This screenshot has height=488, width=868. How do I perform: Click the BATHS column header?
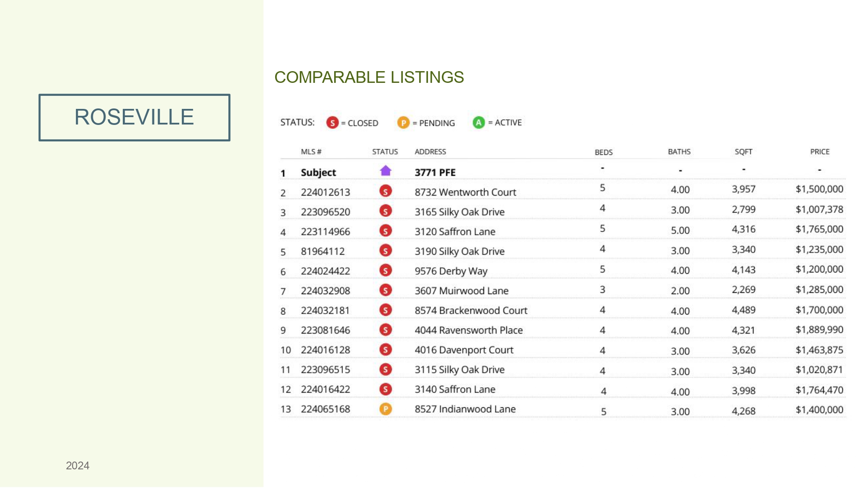coord(679,152)
